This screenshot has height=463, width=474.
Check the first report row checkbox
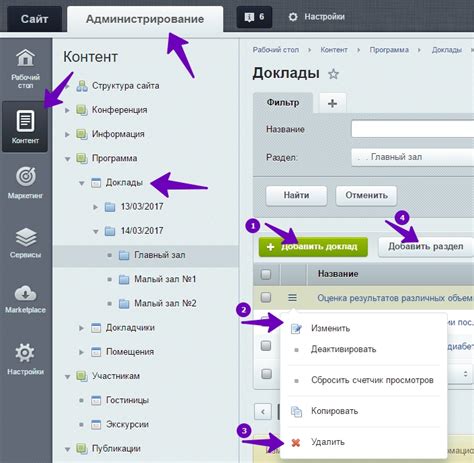[x=266, y=297]
